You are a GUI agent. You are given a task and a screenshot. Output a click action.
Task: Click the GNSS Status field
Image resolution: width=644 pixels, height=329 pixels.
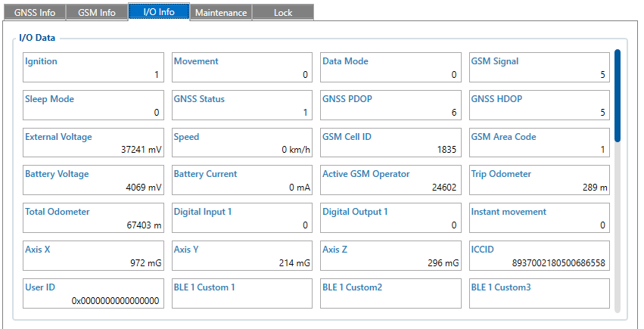[242, 105]
